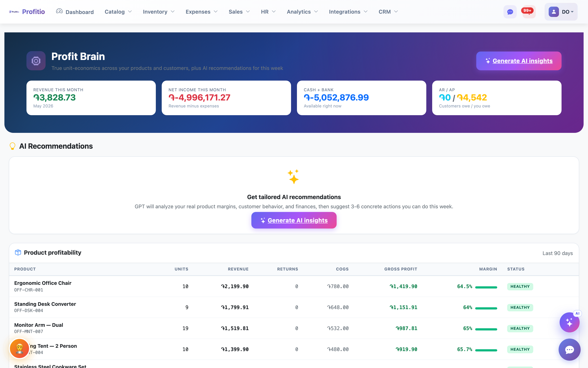Image resolution: width=588 pixels, height=368 pixels.
Task: Click the margin bar for Ergonomic Office Chair
Action: 486,287
